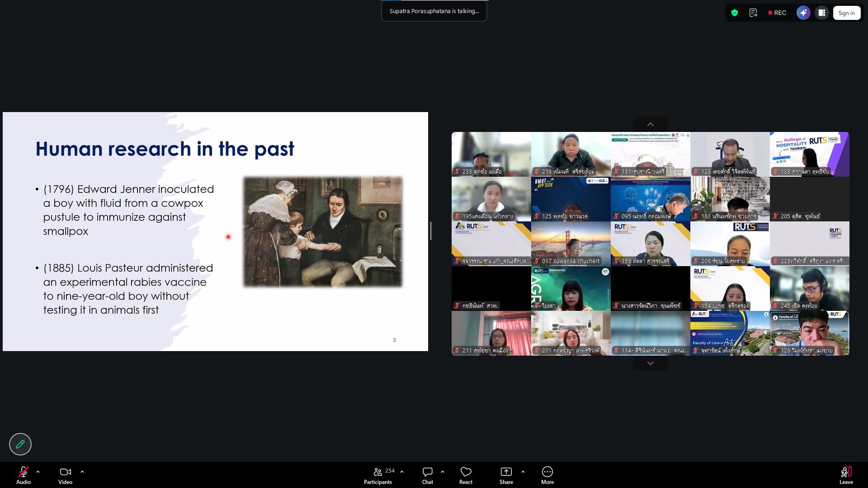Viewport: 868px width, 488px height.
Task: Change layout with the View icon
Action: (x=822, y=13)
